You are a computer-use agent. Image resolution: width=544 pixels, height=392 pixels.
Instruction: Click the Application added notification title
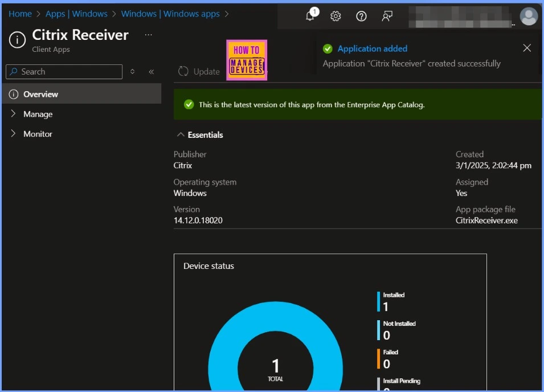[373, 48]
